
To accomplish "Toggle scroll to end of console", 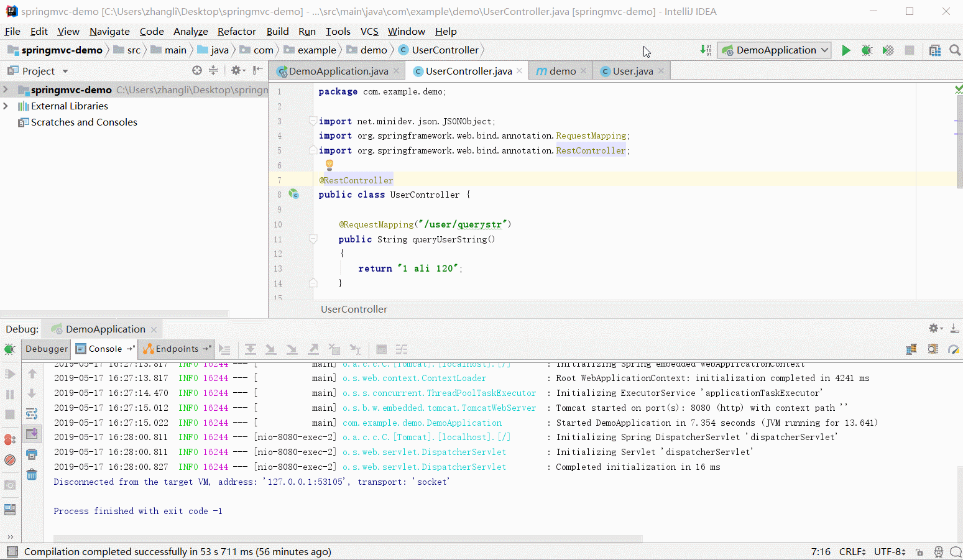I will (32, 434).
